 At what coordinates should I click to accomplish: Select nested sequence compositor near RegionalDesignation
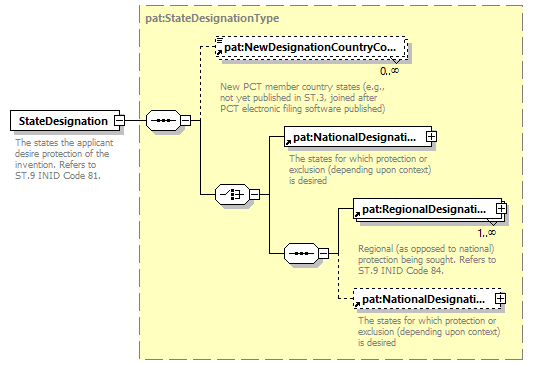click(302, 253)
